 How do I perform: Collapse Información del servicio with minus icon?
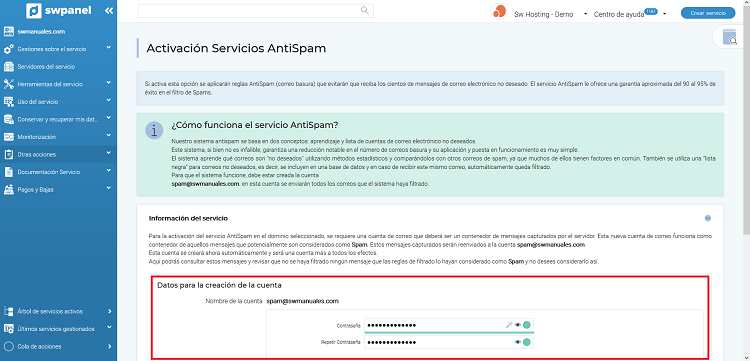(707, 219)
